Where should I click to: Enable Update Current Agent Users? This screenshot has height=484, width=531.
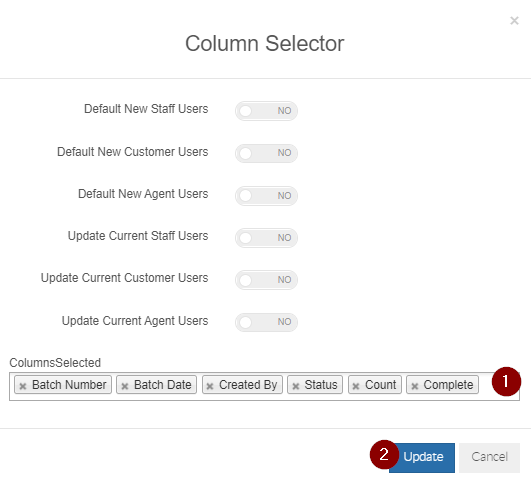point(267,322)
